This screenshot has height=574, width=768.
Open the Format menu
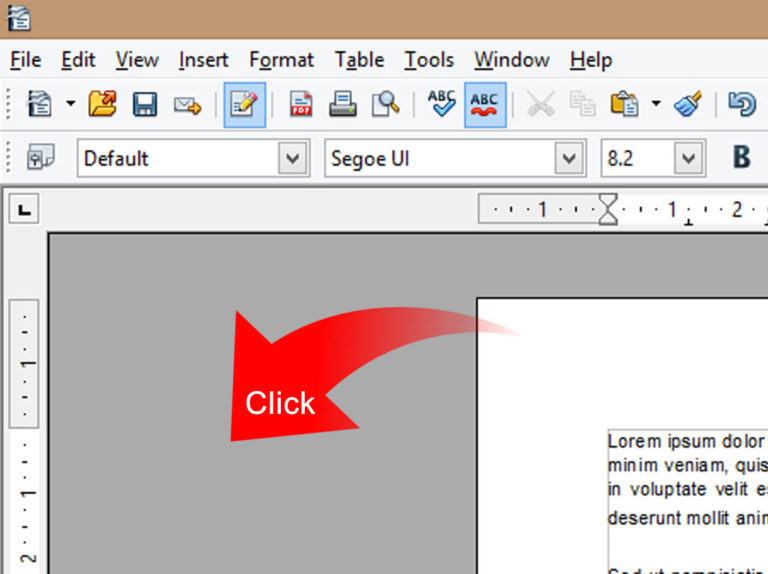[282, 60]
